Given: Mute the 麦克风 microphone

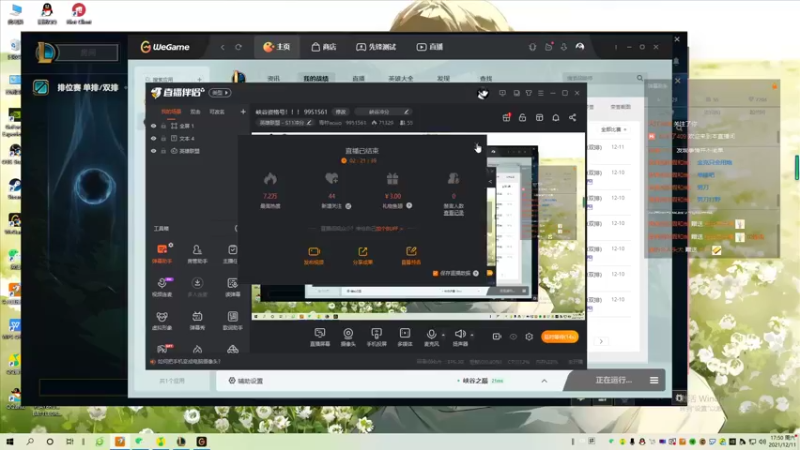Looking at the screenshot, I should pos(431,337).
